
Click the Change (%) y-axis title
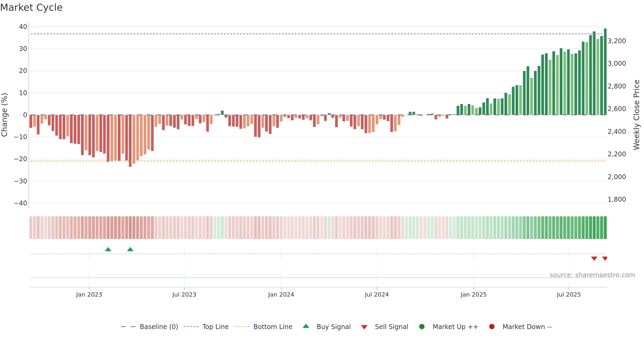5,115
